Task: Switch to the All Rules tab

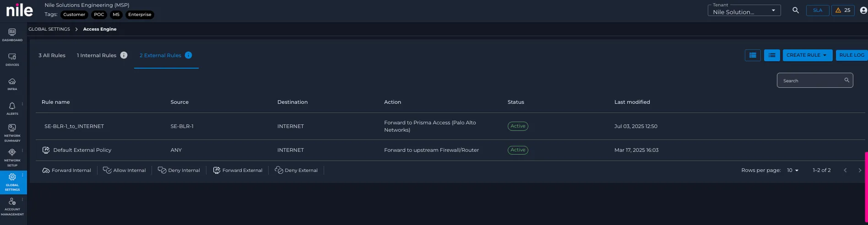Action: coord(52,55)
